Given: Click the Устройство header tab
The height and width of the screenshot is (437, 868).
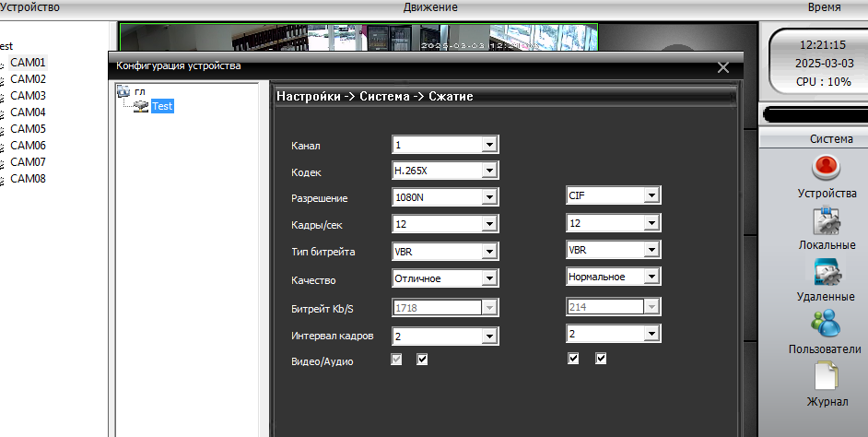Looking at the screenshot, I should pos(29,7).
